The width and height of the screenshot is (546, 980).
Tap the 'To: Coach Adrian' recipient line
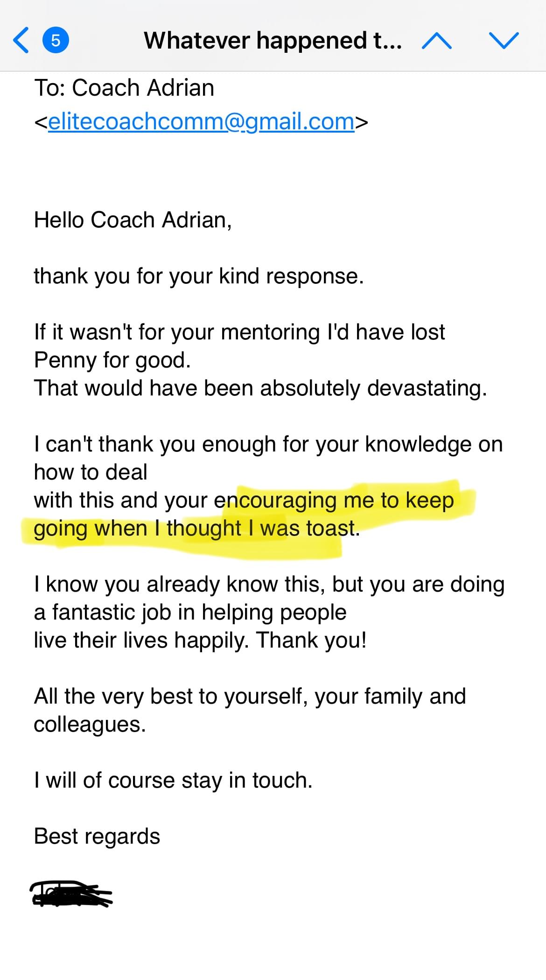click(124, 88)
